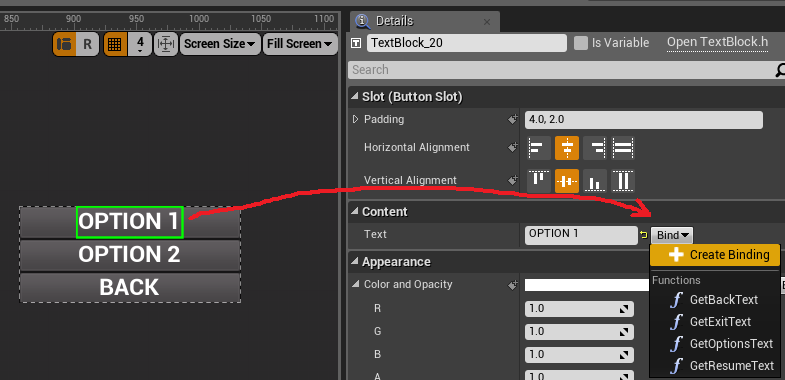Set horizontal alignment to right
Image resolution: width=785 pixels, height=380 pixels.
(x=595, y=148)
